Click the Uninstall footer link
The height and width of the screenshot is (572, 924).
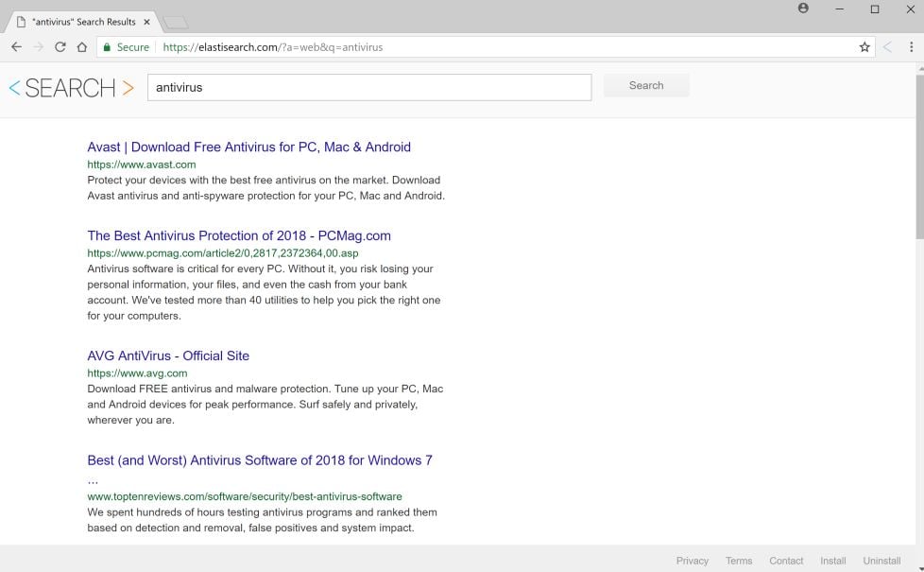881,561
